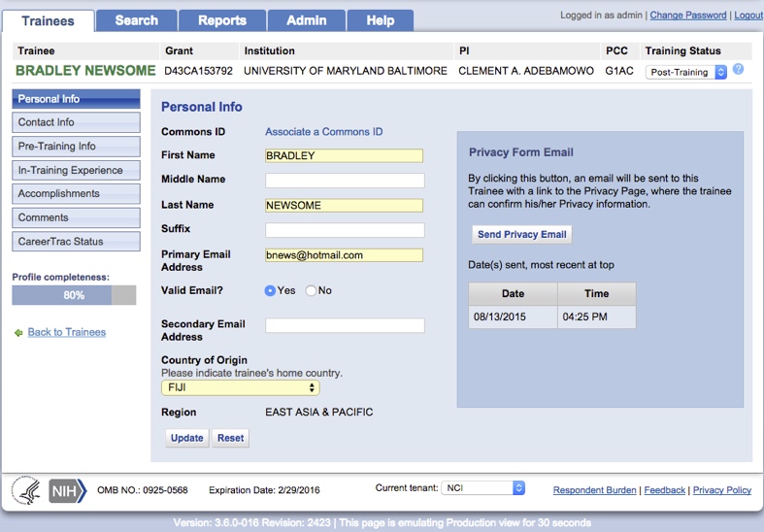Click the Back to Trainees link
The height and width of the screenshot is (532, 764).
[67, 332]
